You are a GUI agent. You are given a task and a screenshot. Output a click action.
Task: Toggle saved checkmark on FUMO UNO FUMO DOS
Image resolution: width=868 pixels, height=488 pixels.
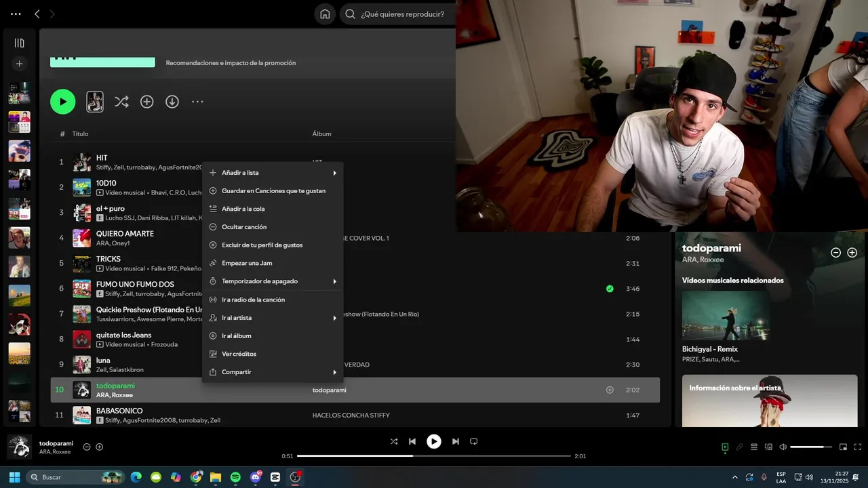[x=610, y=289]
